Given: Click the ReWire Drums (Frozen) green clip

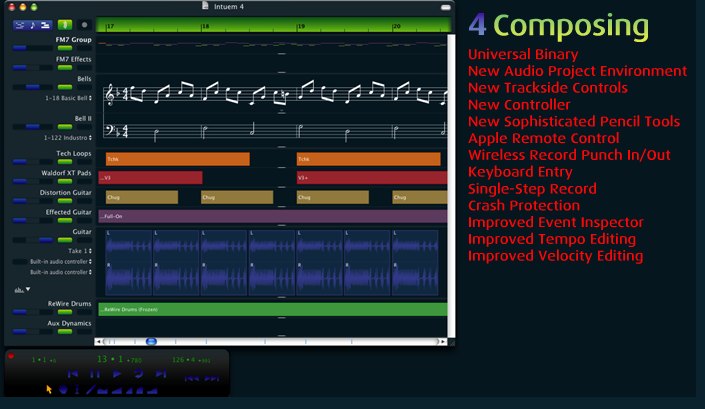Looking at the screenshot, I should (x=272, y=310).
